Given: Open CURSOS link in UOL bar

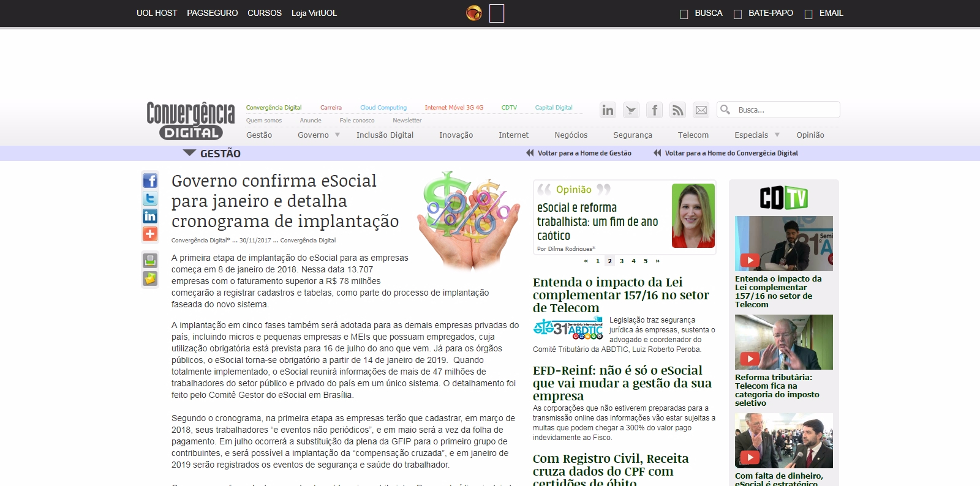Looking at the screenshot, I should 265,13.
